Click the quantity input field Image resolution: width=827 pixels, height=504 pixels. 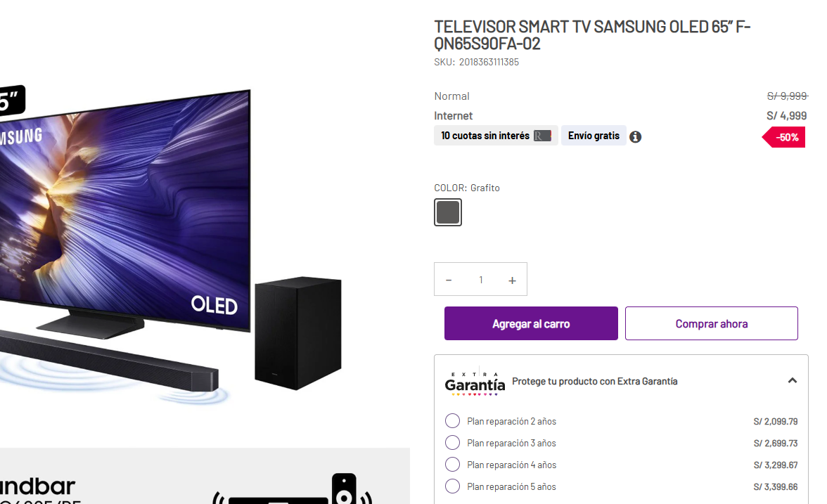(480, 280)
